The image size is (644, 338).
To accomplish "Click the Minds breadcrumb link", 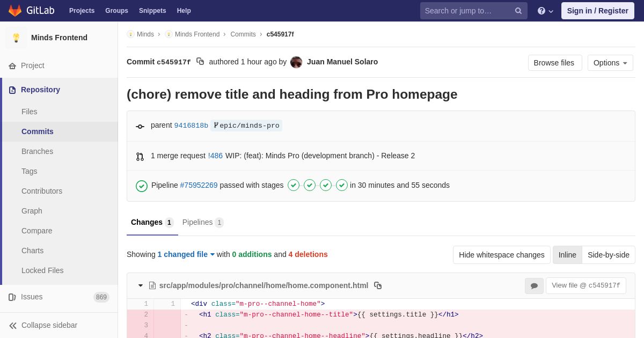I will 145,34.
